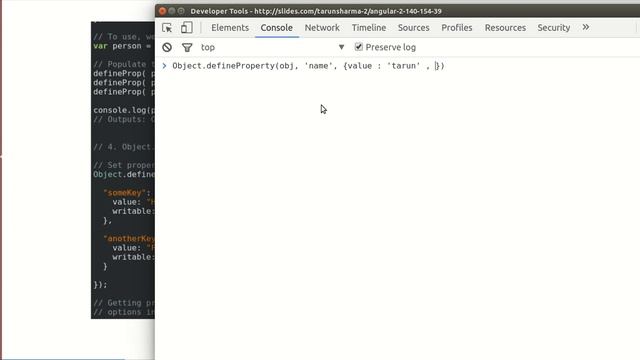Minimize the Developer Tools window
The width and height of the screenshot is (640, 360).
pyautogui.click(x=172, y=11)
